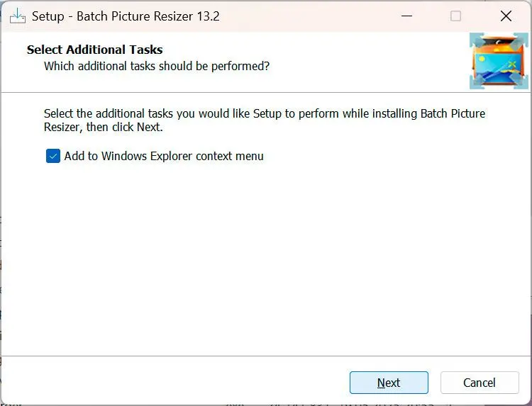
Task: Abort installation using the Cancel button
Action: [x=480, y=383]
